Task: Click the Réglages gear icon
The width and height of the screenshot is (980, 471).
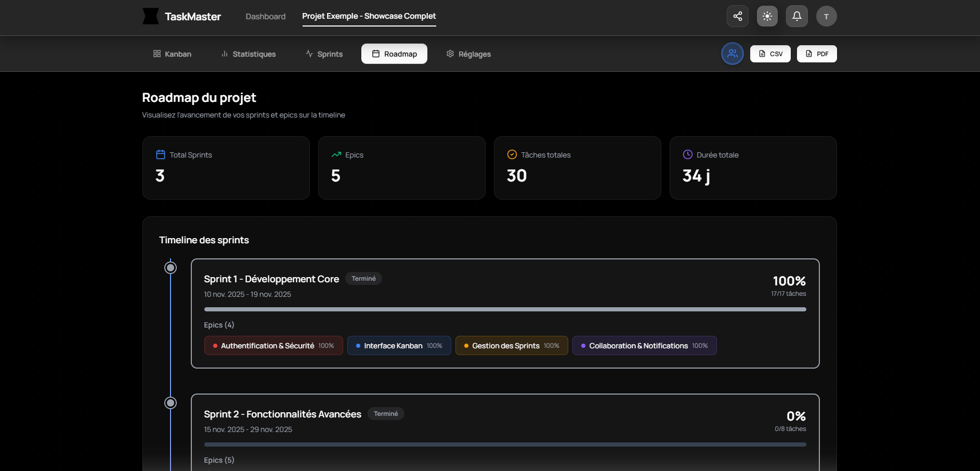Action: (x=450, y=54)
